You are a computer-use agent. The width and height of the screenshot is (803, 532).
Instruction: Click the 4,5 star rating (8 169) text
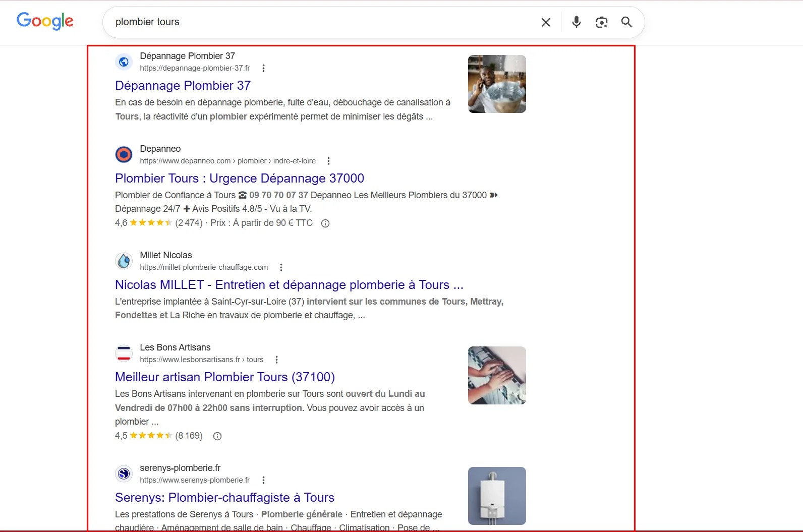click(x=159, y=436)
